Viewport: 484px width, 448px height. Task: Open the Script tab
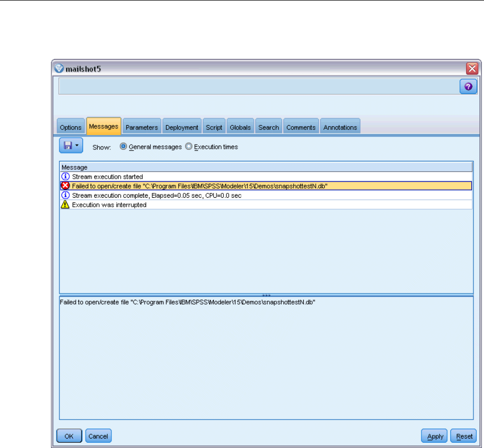214,127
